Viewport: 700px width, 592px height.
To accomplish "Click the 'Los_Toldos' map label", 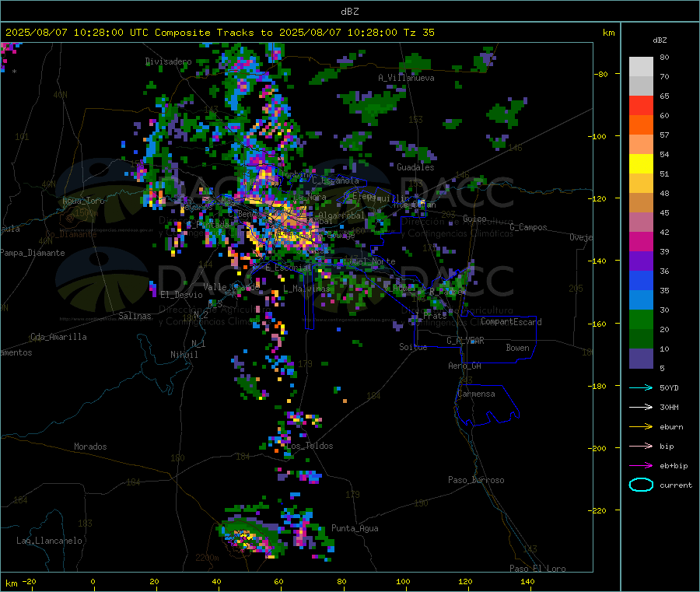I will [310, 446].
